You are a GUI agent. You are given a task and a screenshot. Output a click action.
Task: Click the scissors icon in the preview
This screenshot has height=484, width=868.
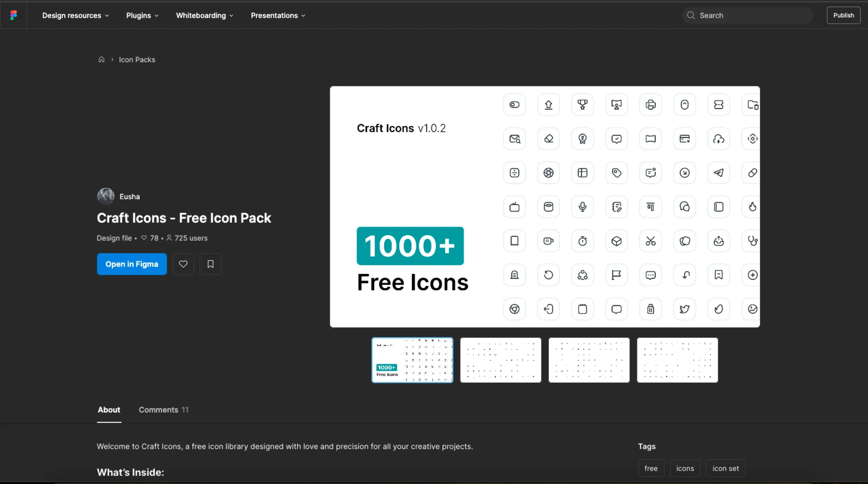click(650, 241)
